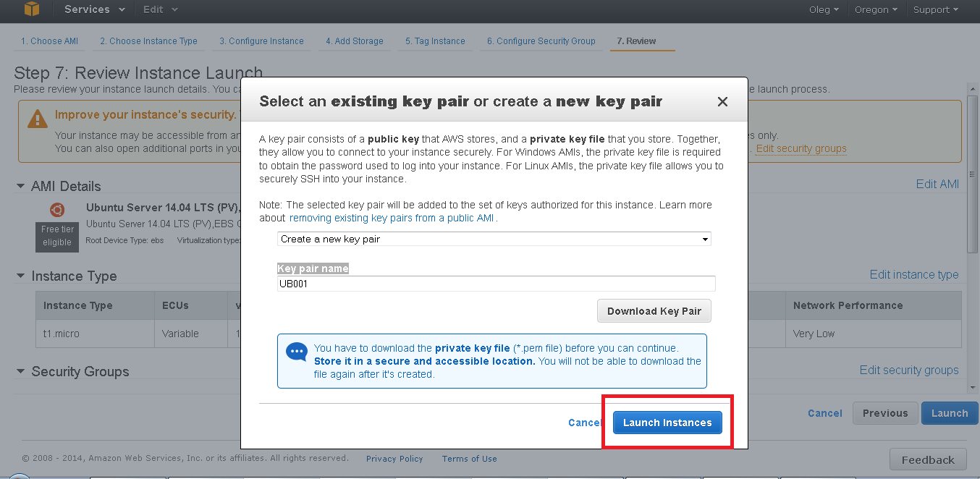
Task: Click the Download Key Pair button
Action: pyautogui.click(x=654, y=311)
